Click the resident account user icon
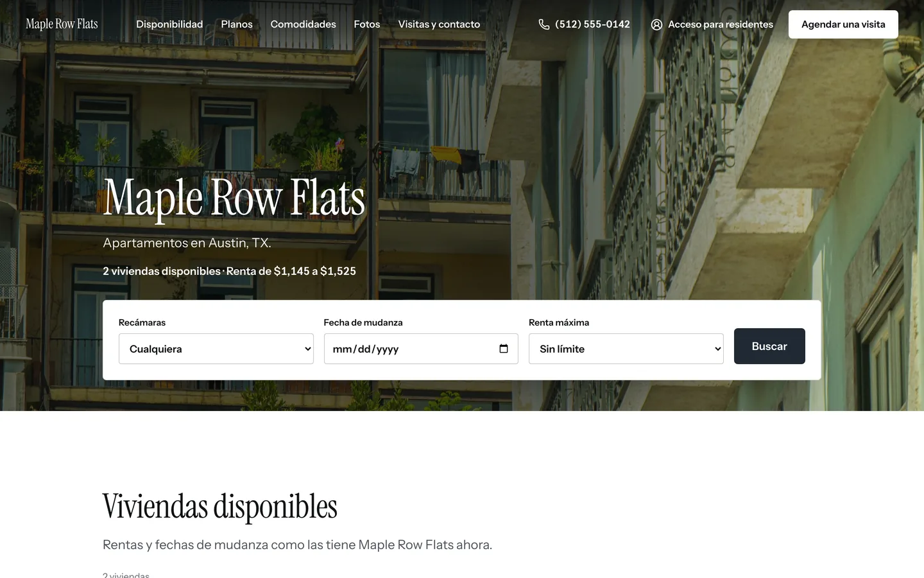The image size is (924, 578). click(656, 24)
